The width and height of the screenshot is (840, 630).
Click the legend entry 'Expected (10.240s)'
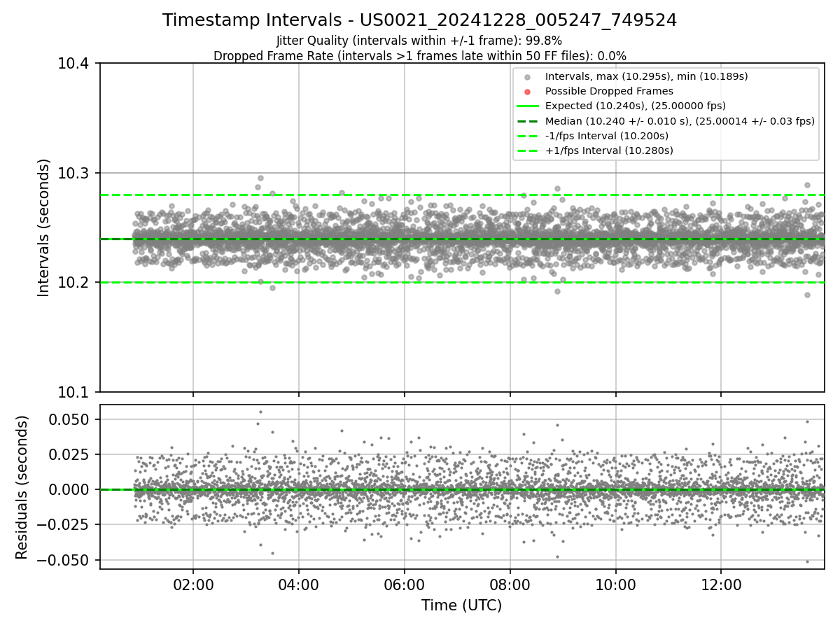[635, 106]
